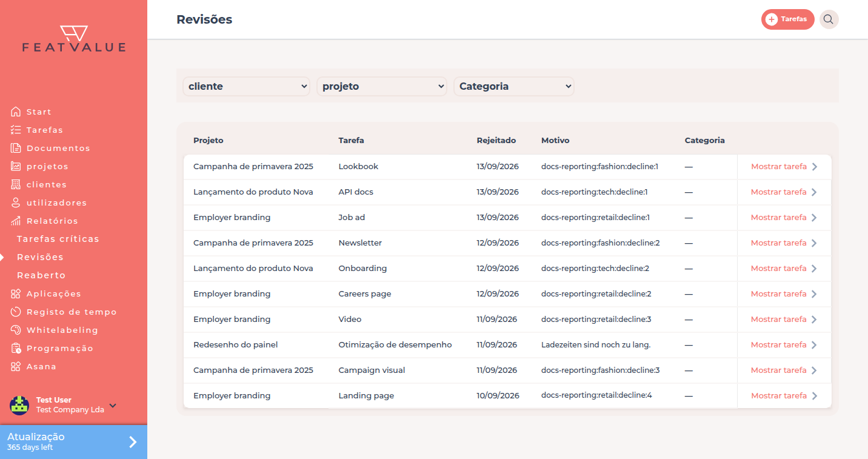Screen dimensions: 868x459
Task: Click the Whitelabeling palette icon
Action: click(x=16, y=330)
